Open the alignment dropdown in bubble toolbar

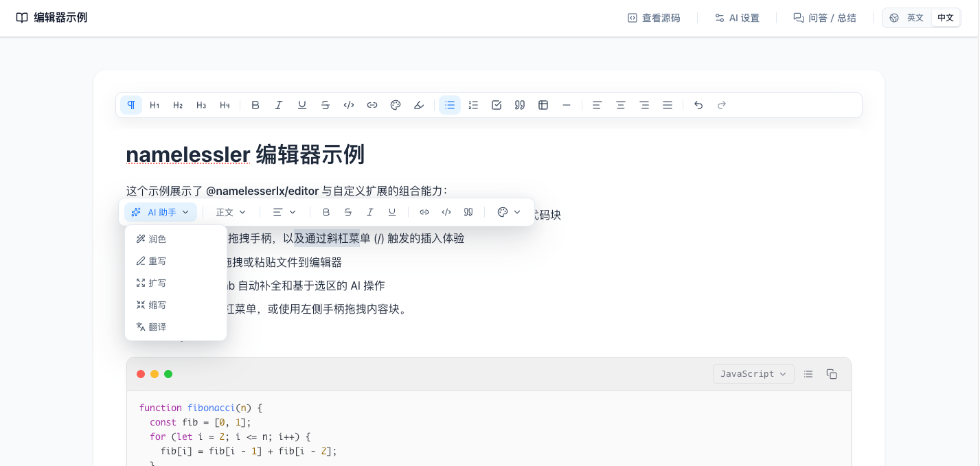[x=285, y=212]
